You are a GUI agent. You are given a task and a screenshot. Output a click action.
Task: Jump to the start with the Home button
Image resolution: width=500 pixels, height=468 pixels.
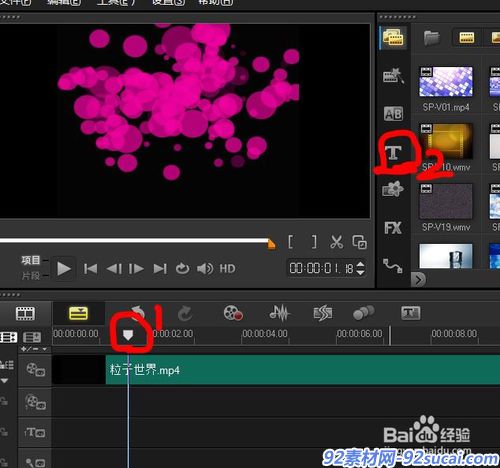click(x=91, y=269)
